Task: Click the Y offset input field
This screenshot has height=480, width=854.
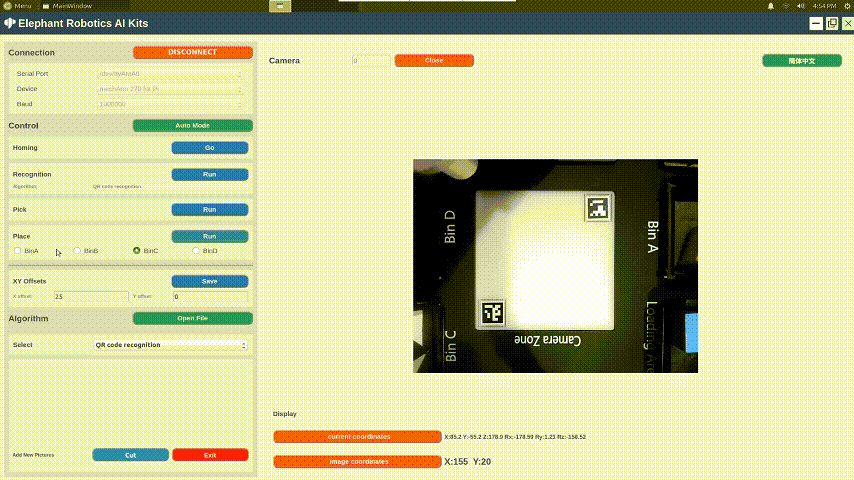Action: point(210,296)
